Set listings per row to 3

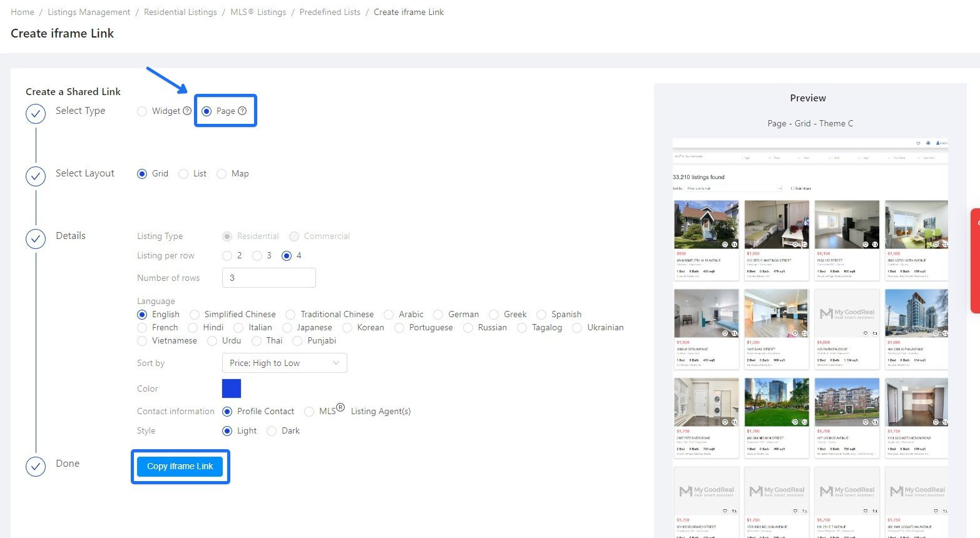point(257,256)
